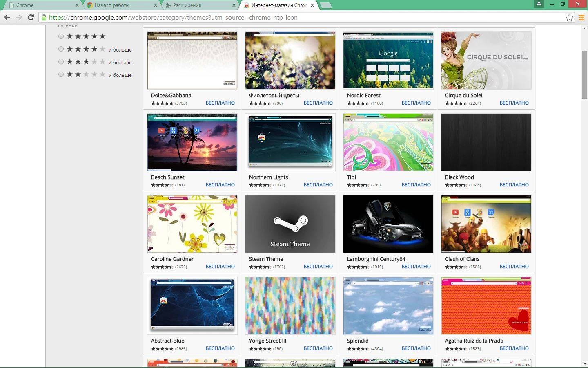Select four stars and more filter
The width and height of the screenshot is (588, 368).
[61, 49]
